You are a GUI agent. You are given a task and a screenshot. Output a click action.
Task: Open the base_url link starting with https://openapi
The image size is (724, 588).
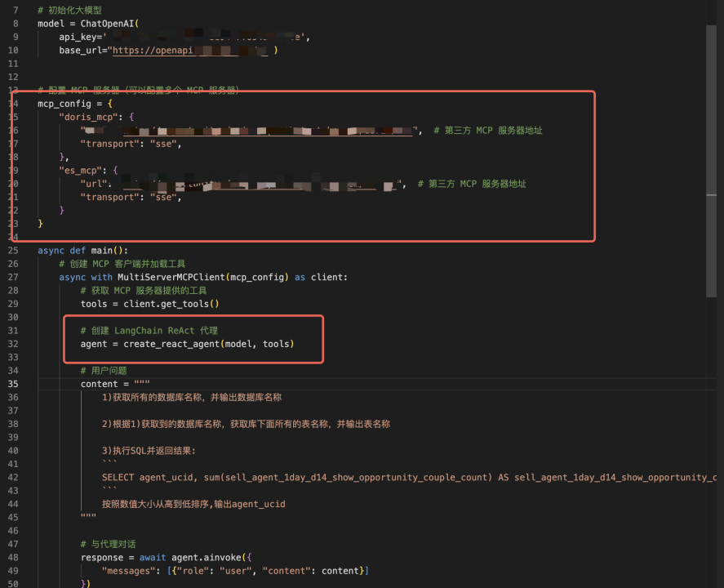tap(189, 51)
